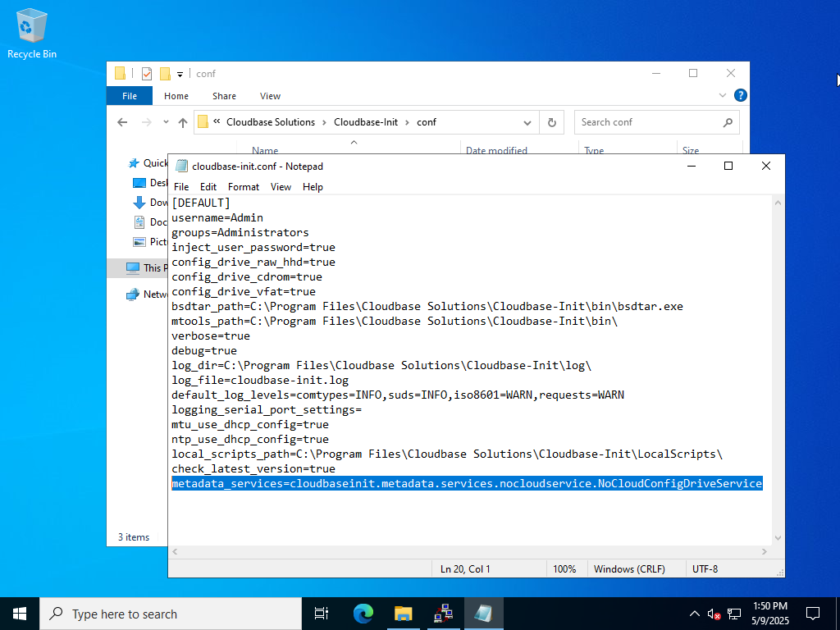Open File Explorer from the taskbar
Viewport: 840px width, 630px height.
click(403, 614)
